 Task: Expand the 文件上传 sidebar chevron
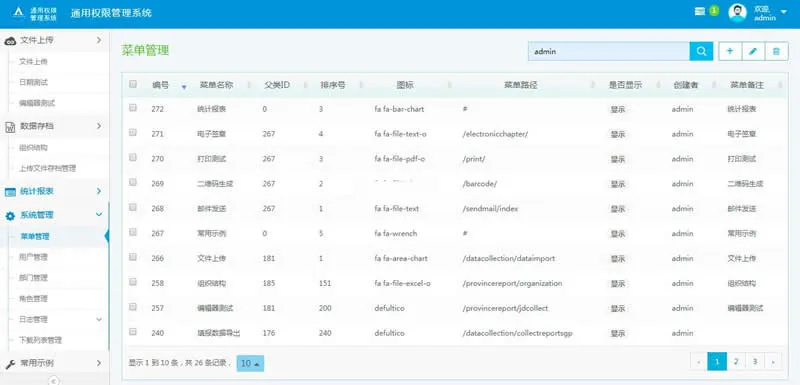[x=99, y=40]
